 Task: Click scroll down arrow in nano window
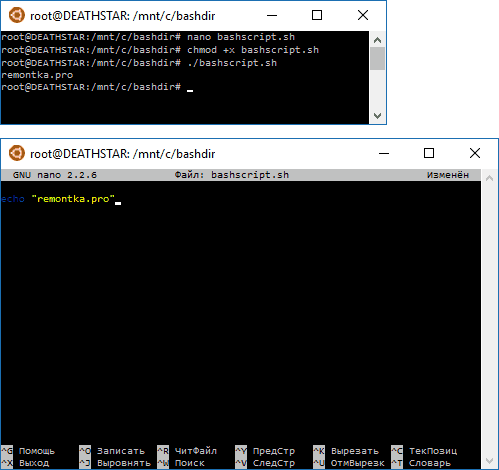click(x=489, y=461)
